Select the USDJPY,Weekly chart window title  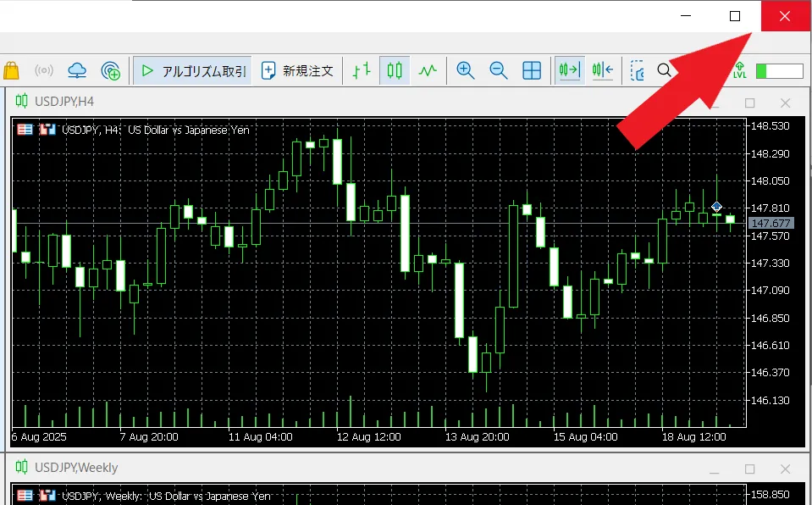coord(76,468)
